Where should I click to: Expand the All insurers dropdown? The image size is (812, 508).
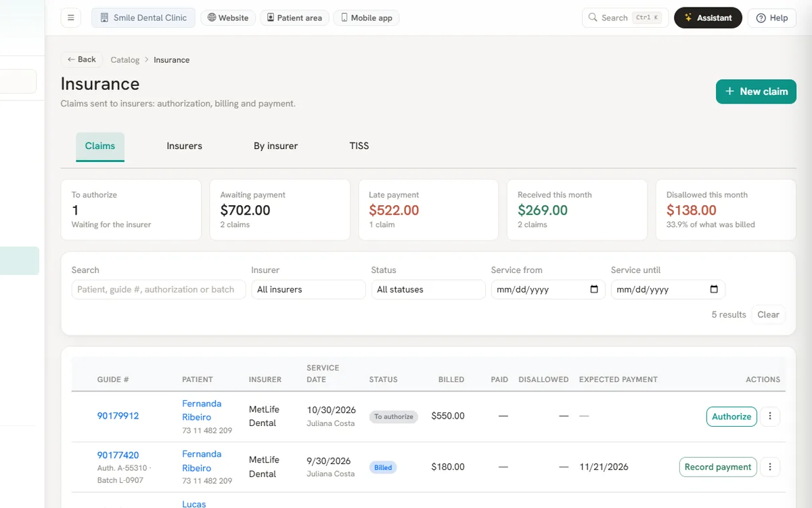(309, 289)
